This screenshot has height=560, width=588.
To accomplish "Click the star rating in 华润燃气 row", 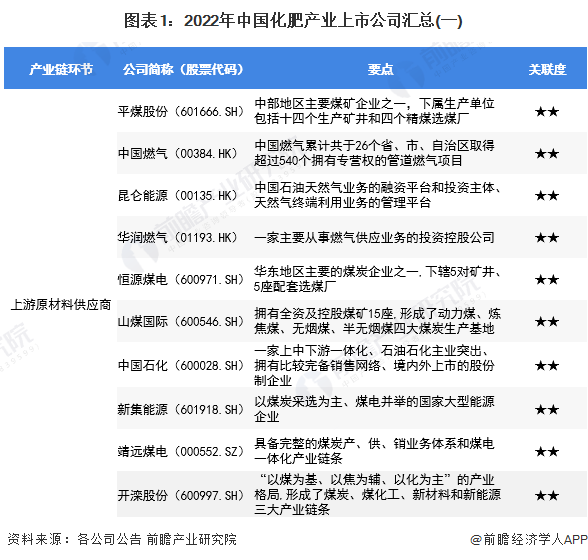I will pyautogui.click(x=547, y=237).
